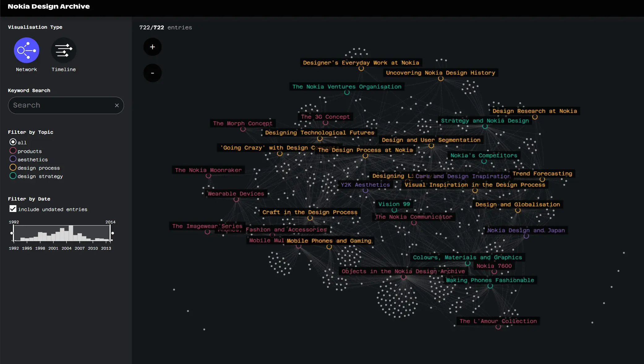Image resolution: width=644 pixels, height=364 pixels.
Task: Filter by the 'design strategy' topic
Action: (x=13, y=176)
